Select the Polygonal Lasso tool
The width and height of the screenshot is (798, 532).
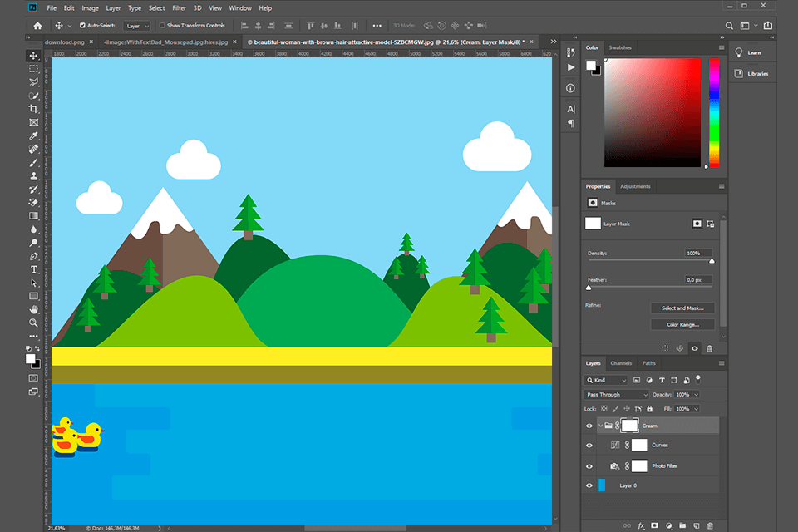pyautogui.click(x=33, y=82)
